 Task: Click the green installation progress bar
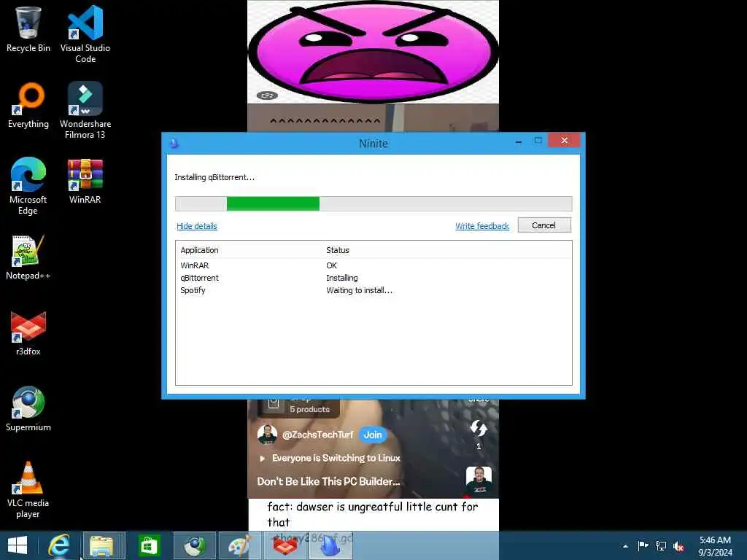(273, 203)
